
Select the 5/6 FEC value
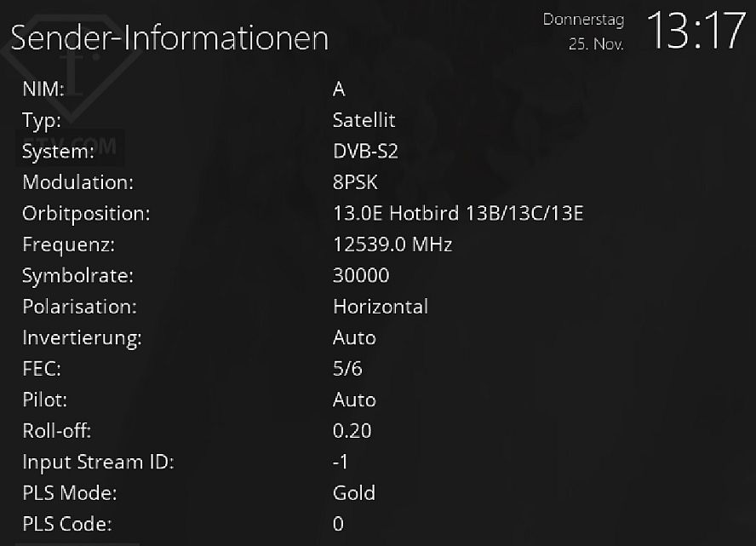(x=347, y=369)
